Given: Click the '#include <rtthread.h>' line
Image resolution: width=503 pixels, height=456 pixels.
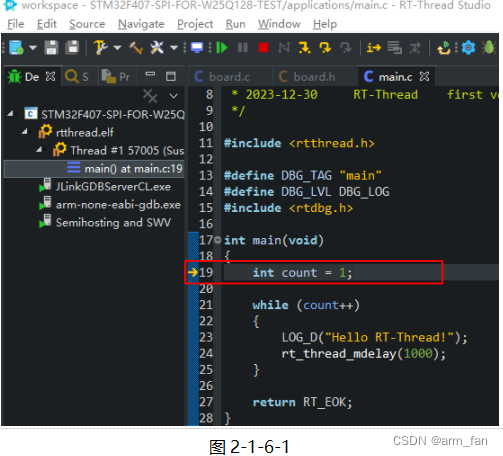Looking at the screenshot, I should [299, 143].
